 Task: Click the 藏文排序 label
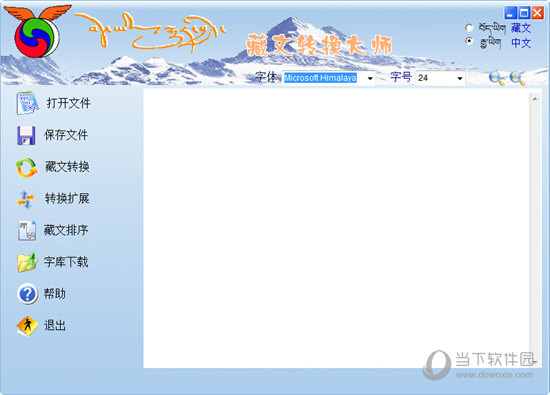tap(66, 230)
